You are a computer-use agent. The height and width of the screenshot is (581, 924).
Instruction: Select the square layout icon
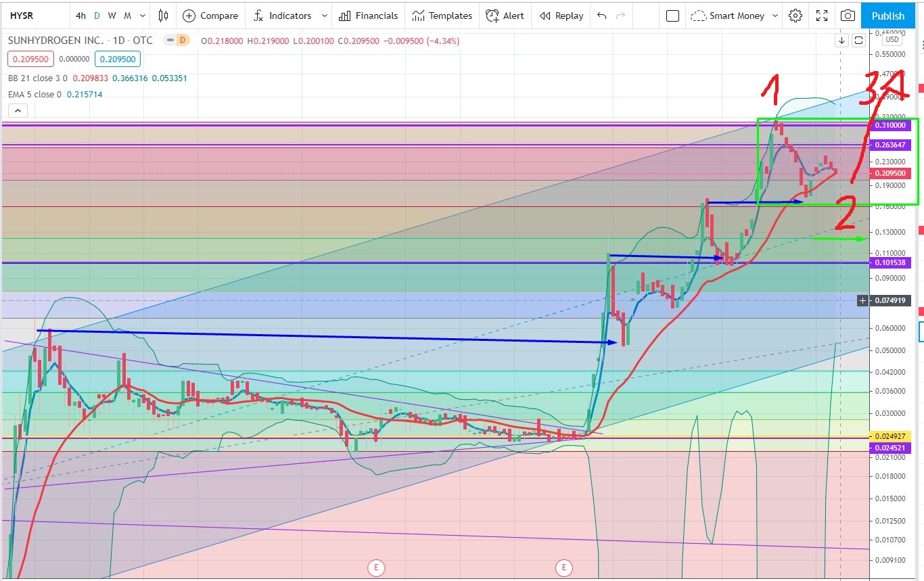click(672, 16)
